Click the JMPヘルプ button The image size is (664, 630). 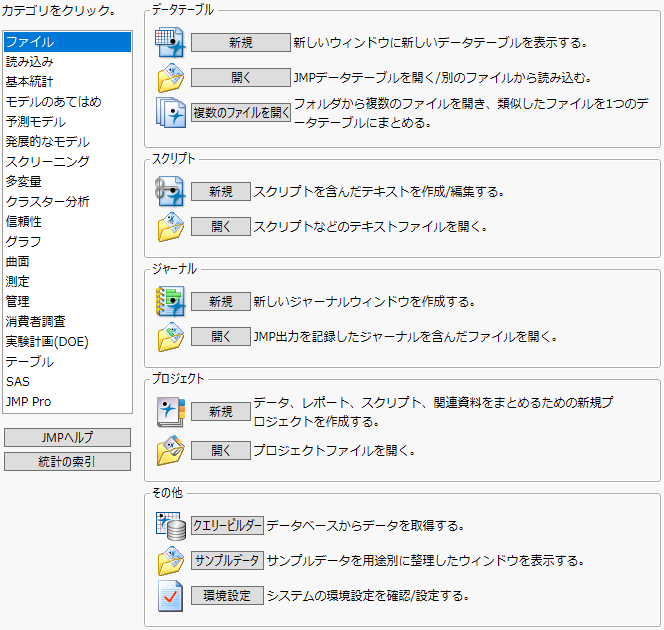67,437
